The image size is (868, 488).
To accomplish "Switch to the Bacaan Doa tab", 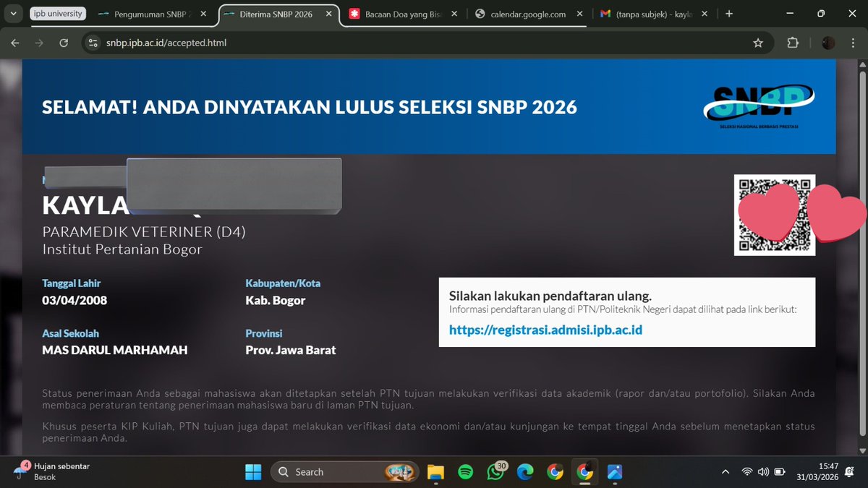I will (x=402, y=14).
